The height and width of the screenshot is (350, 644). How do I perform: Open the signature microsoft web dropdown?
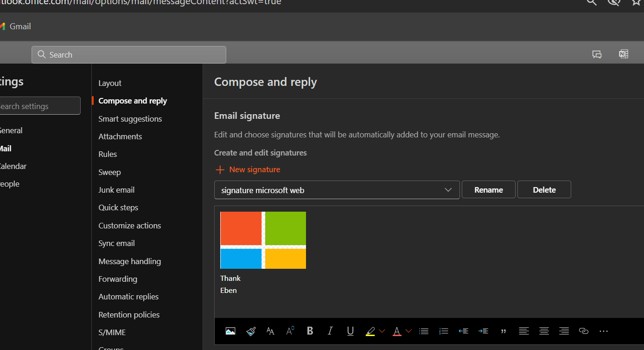tap(337, 190)
